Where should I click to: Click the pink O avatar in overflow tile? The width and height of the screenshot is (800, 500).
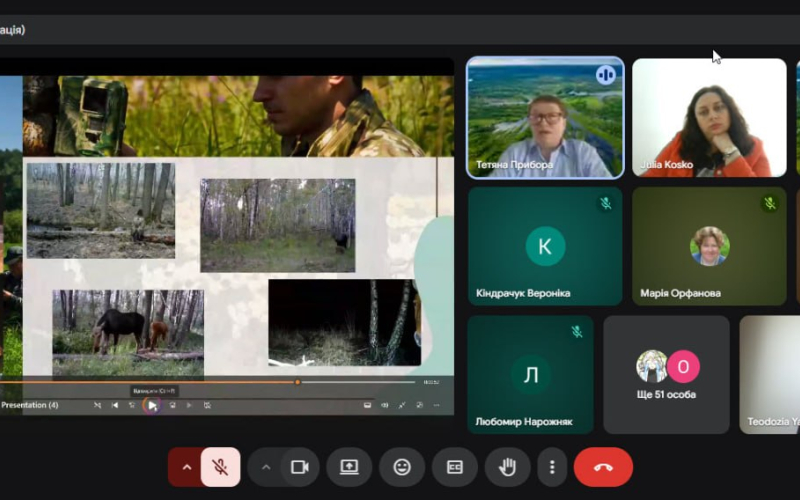tap(683, 366)
